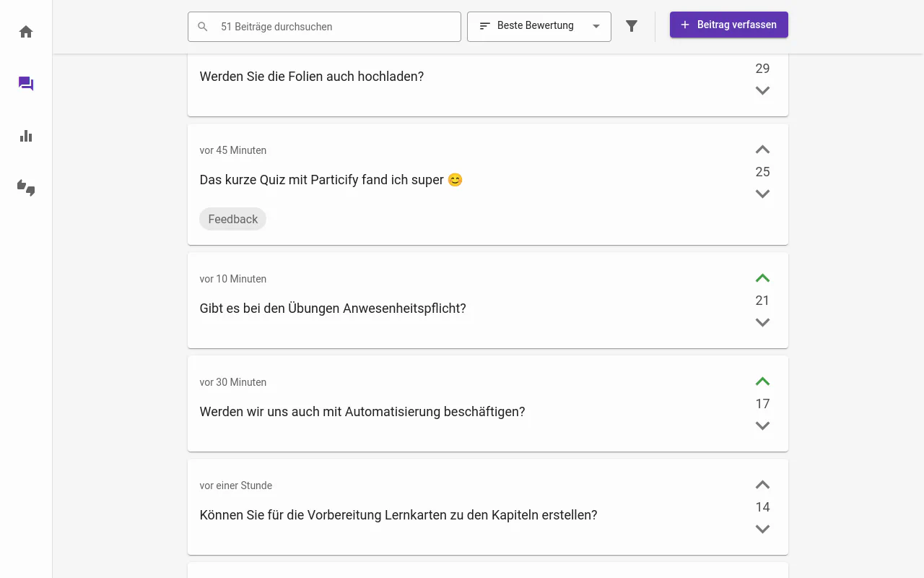Click the filter funnel icon
The height and width of the screenshot is (578, 924).
pyautogui.click(x=632, y=26)
